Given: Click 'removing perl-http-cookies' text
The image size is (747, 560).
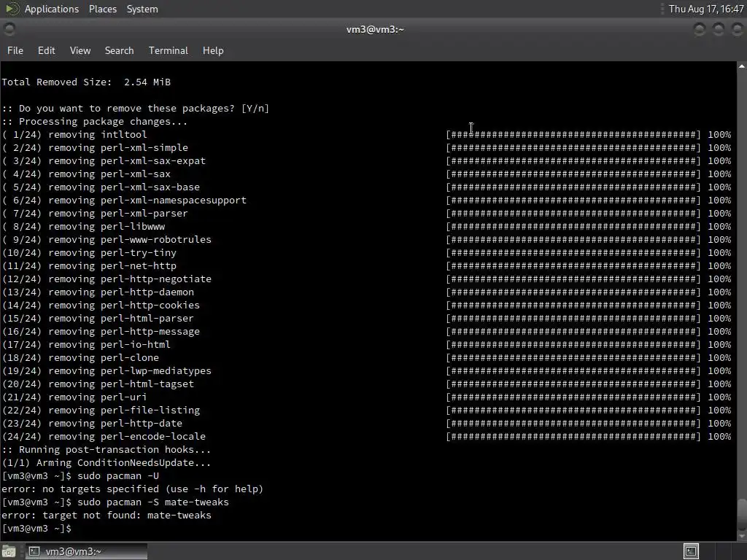Looking at the screenshot, I should pos(124,306).
